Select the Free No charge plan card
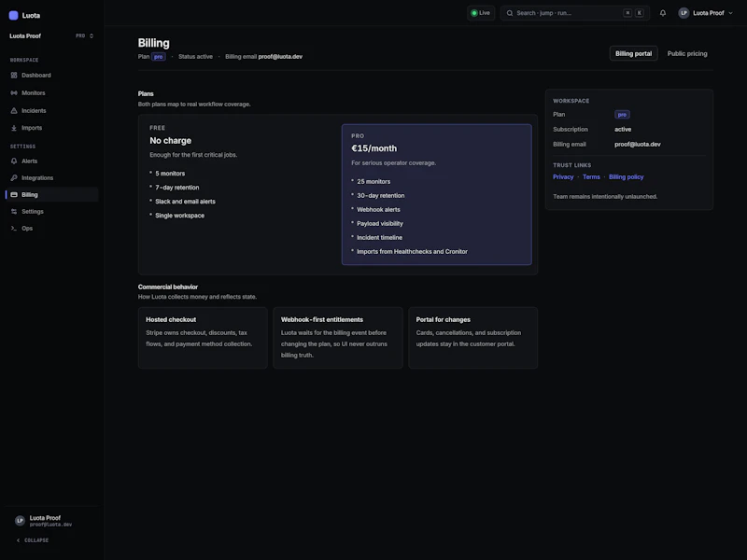Viewport: 747px width, 560px height. coord(240,194)
